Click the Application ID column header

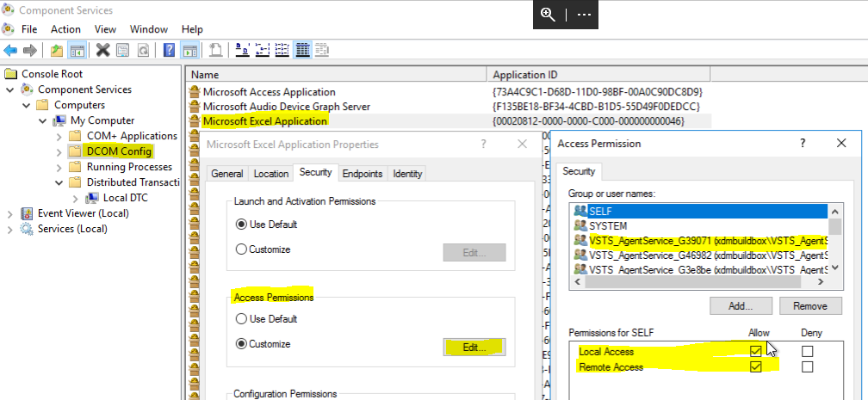(598, 75)
